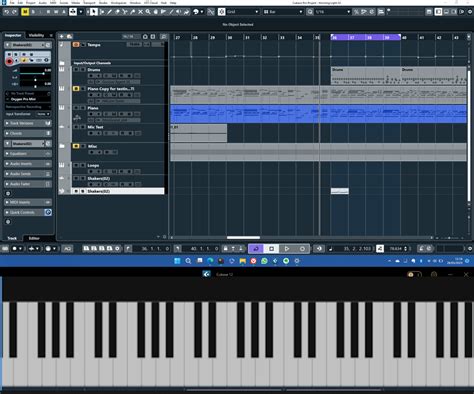This screenshot has height=394, width=474.
Task: Expand the Chords inspector section
Action: click(28, 133)
